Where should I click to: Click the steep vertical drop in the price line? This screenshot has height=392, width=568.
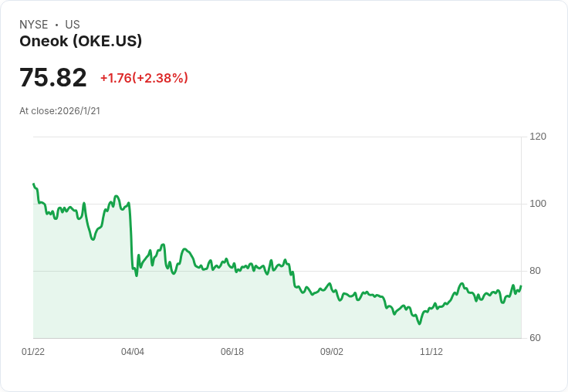coord(130,235)
